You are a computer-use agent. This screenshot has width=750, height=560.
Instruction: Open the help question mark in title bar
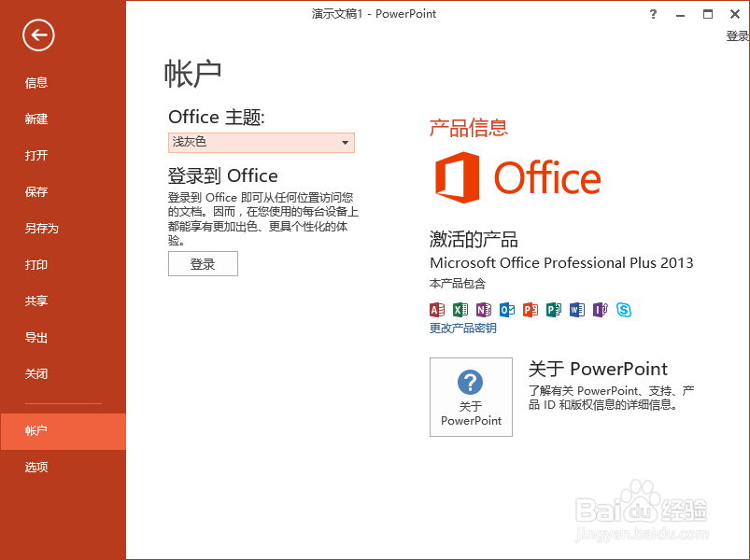pyautogui.click(x=654, y=14)
